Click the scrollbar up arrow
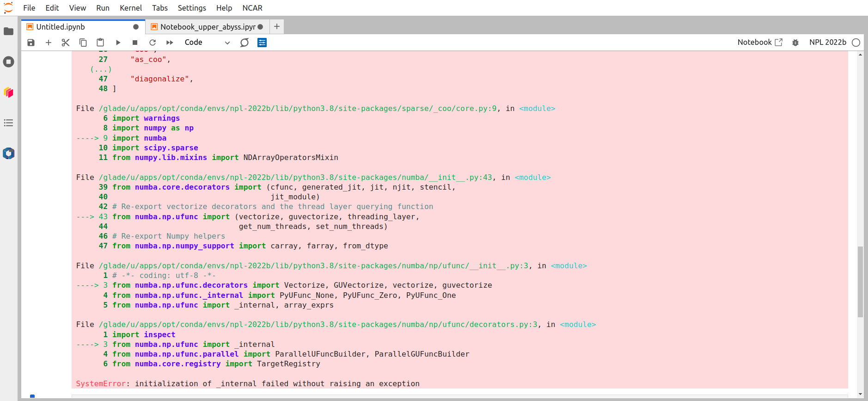This screenshot has width=868, height=401. point(860,55)
